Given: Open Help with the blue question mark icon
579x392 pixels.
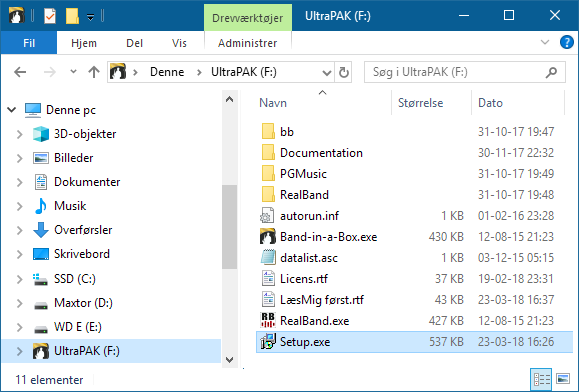Looking at the screenshot, I should coord(566,42).
